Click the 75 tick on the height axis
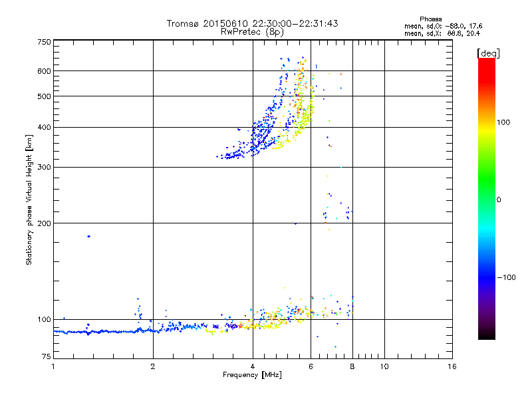 pyautogui.click(x=47, y=359)
